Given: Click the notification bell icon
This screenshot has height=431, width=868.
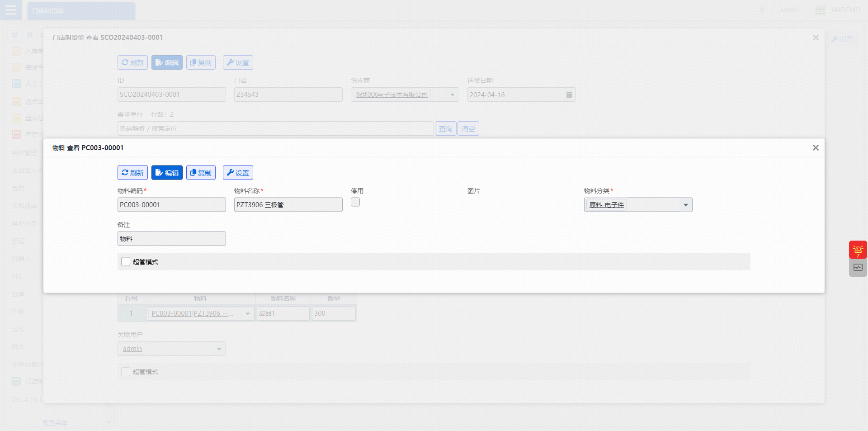Looking at the screenshot, I should pos(762,10).
